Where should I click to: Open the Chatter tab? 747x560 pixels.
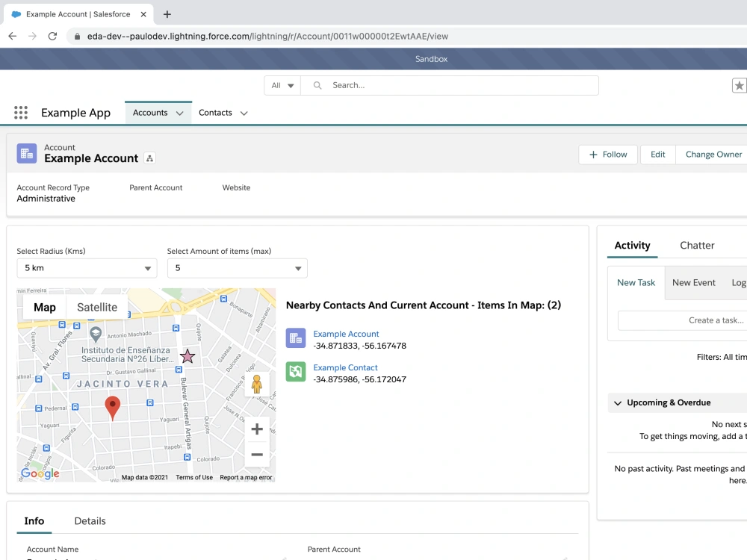[697, 245]
